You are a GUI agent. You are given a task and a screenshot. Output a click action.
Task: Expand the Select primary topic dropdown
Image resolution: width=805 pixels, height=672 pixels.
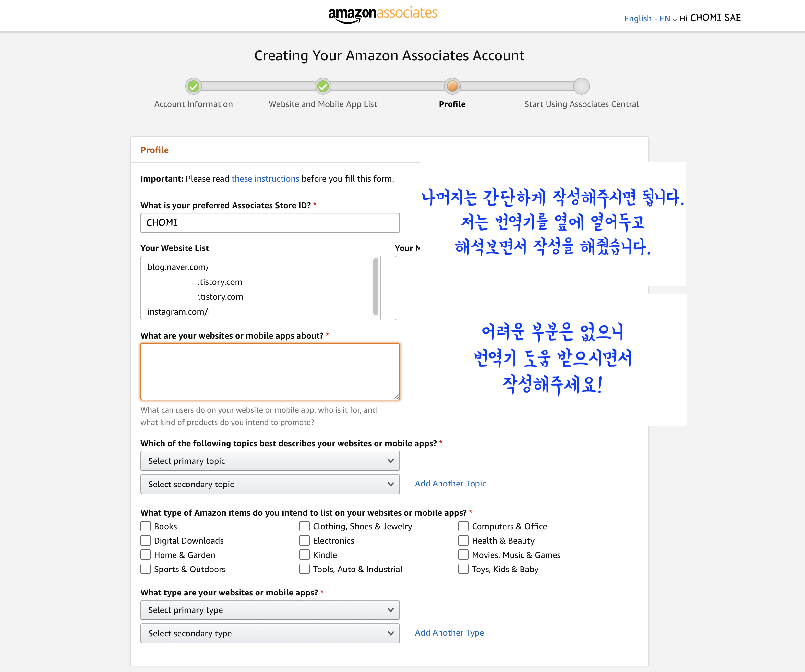coord(270,461)
